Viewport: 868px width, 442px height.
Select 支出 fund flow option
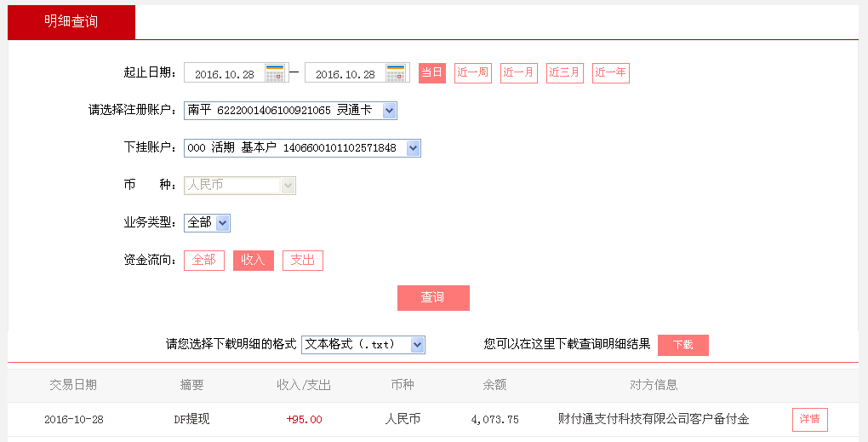[302, 261]
